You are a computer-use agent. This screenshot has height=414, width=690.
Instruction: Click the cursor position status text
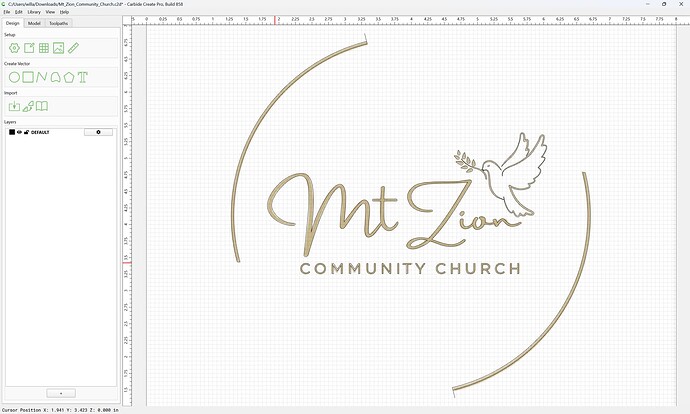tap(60, 410)
